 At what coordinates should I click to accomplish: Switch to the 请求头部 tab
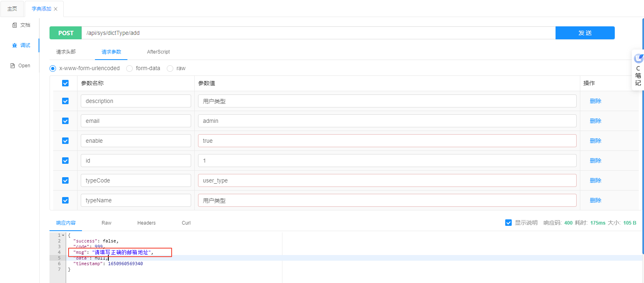pyautogui.click(x=66, y=52)
